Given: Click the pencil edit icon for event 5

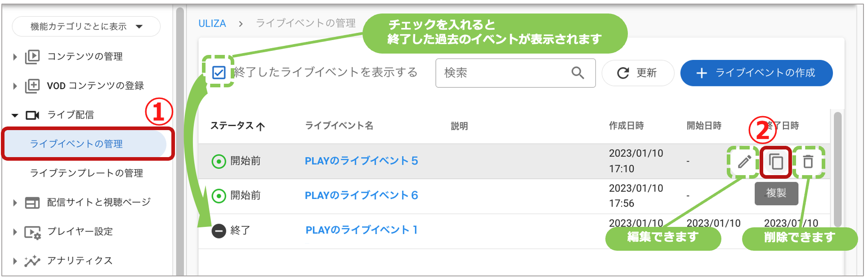Looking at the screenshot, I should [744, 161].
